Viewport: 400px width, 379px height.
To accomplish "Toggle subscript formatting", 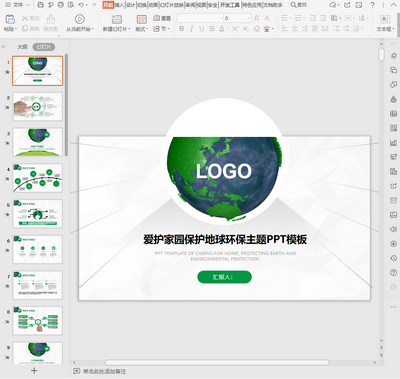I will [x=246, y=29].
